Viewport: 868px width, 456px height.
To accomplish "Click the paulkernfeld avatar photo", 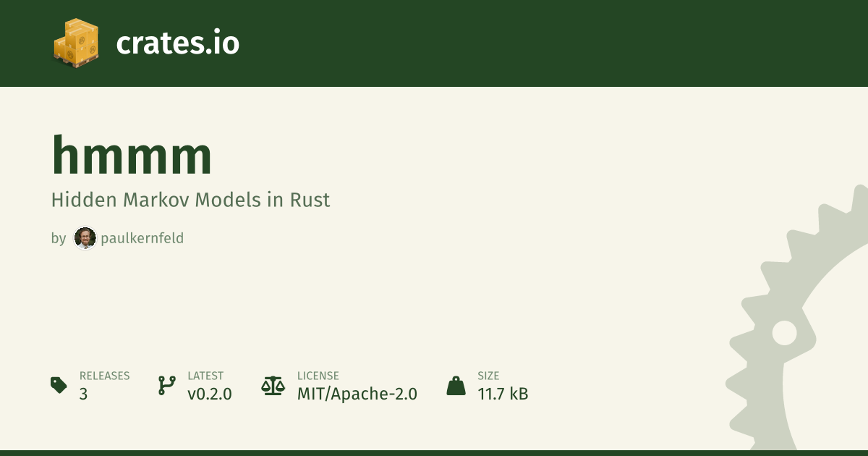I will 85,238.
